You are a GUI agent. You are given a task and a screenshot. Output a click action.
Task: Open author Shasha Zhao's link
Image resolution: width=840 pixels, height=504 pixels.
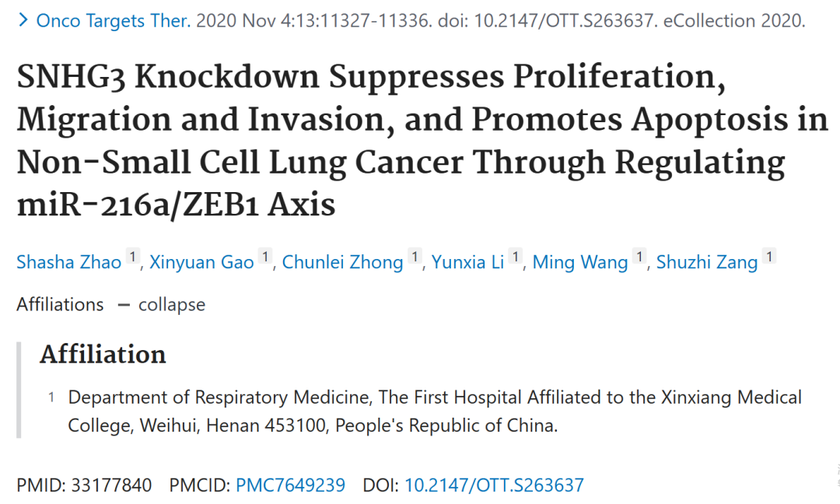pyautogui.click(x=69, y=262)
